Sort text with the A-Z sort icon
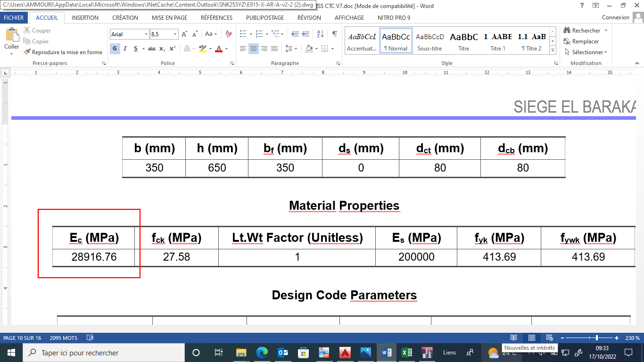 pos(320,34)
